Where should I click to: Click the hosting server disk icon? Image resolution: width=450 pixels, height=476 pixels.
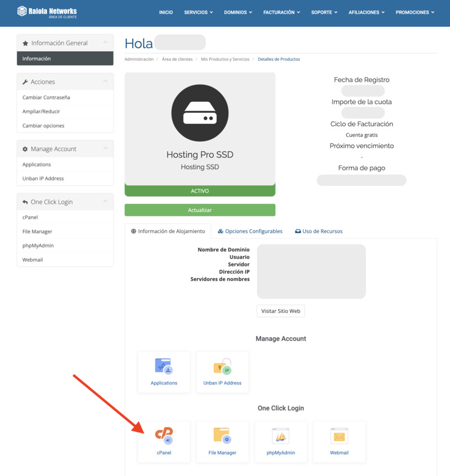200,113
